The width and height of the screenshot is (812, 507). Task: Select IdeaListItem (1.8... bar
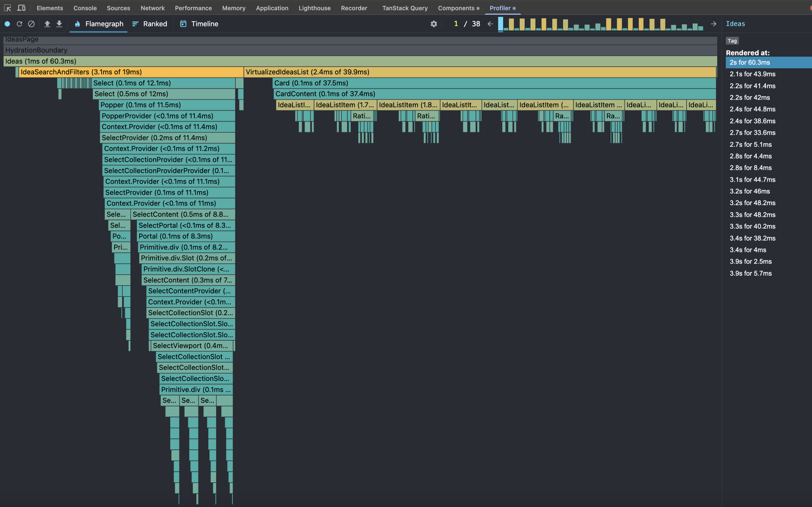click(x=408, y=105)
